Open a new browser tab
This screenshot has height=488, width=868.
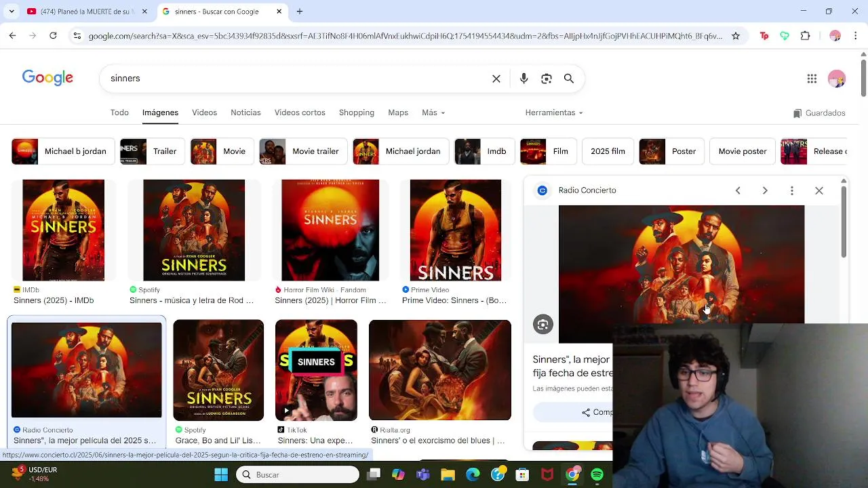300,12
